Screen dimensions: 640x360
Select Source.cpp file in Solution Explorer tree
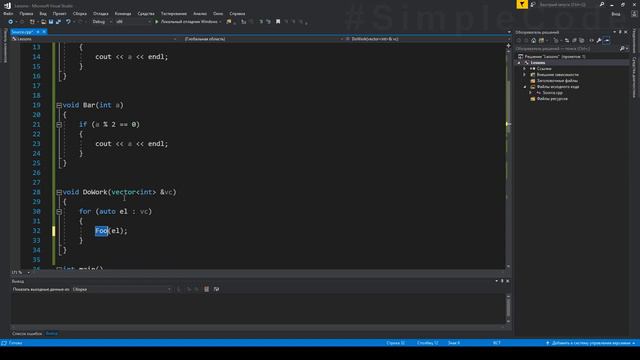[552, 93]
